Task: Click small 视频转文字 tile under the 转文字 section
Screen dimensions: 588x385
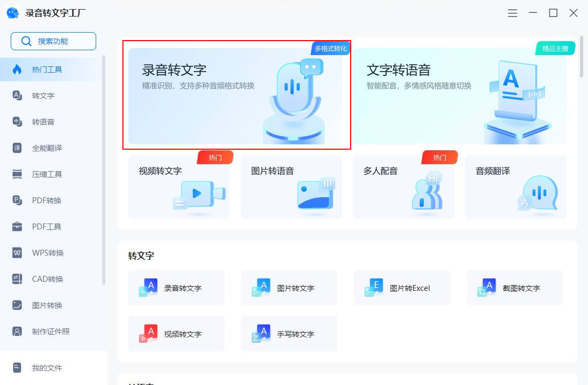Action: tap(176, 334)
